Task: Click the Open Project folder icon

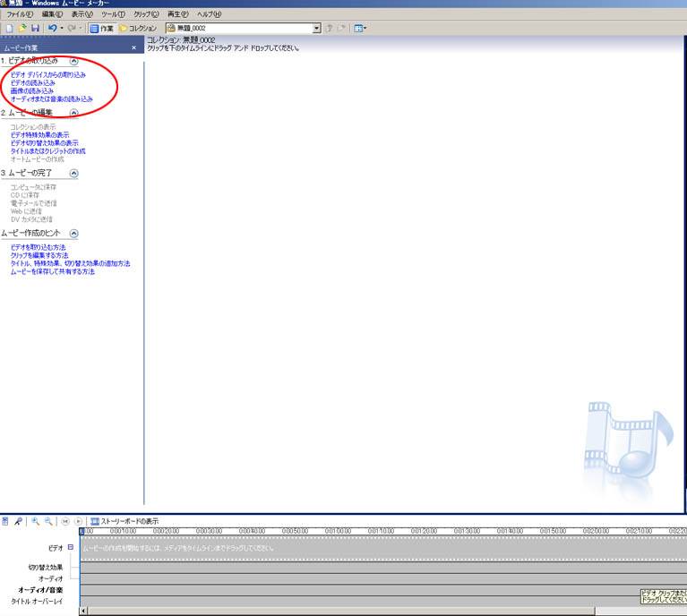Action: pos(22,28)
